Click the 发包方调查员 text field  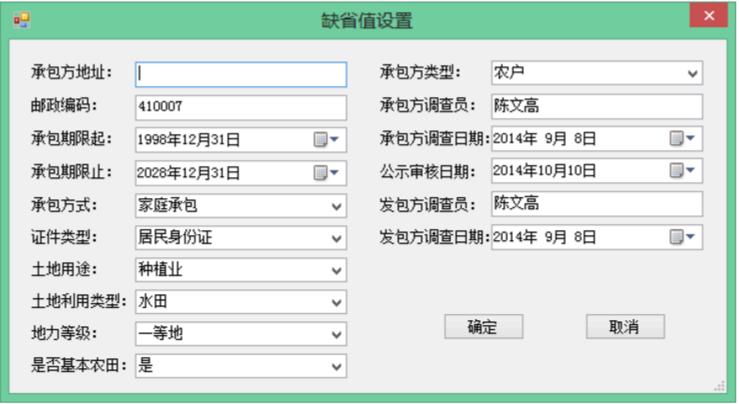point(596,204)
